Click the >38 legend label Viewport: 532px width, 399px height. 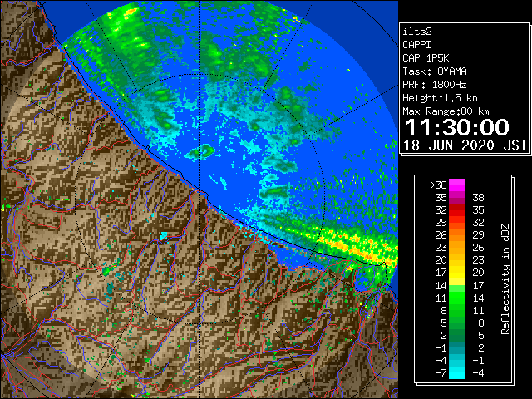tap(438, 185)
